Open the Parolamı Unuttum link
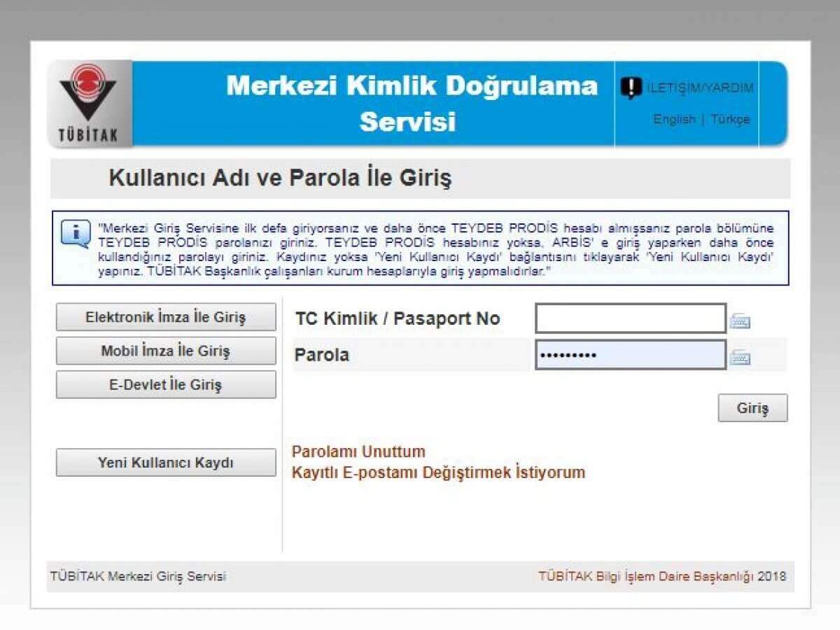The height and width of the screenshot is (630, 840). click(x=358, y=451)
